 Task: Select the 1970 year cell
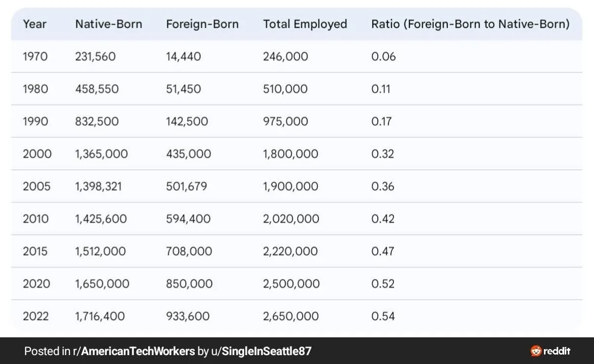click(x=35, y=56)
